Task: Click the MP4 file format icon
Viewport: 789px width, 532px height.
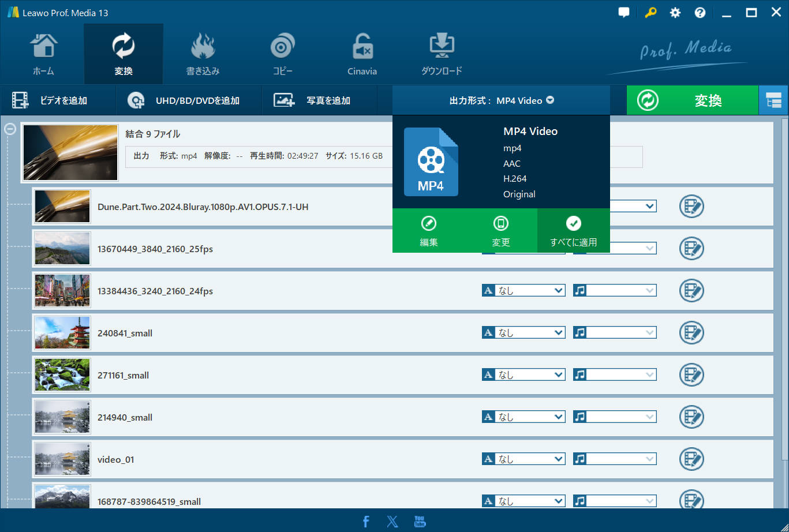Action: [x=431, y=162]
